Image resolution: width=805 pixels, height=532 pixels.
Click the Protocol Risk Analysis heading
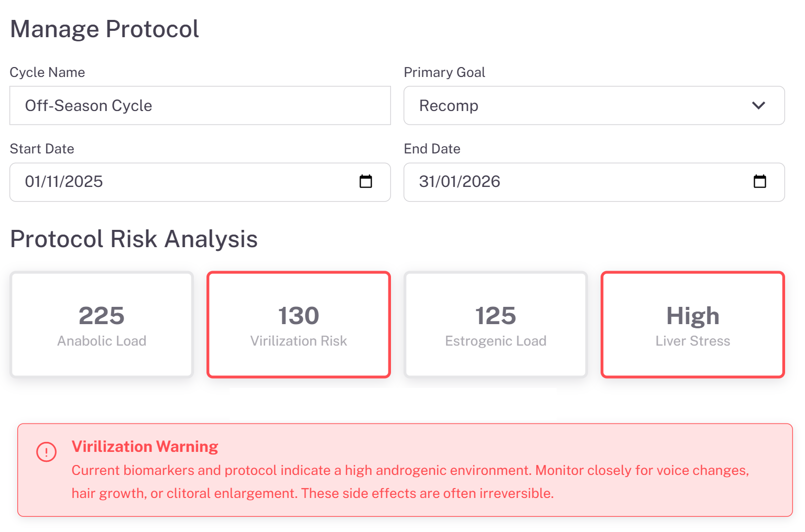click(x=134, y=239)
